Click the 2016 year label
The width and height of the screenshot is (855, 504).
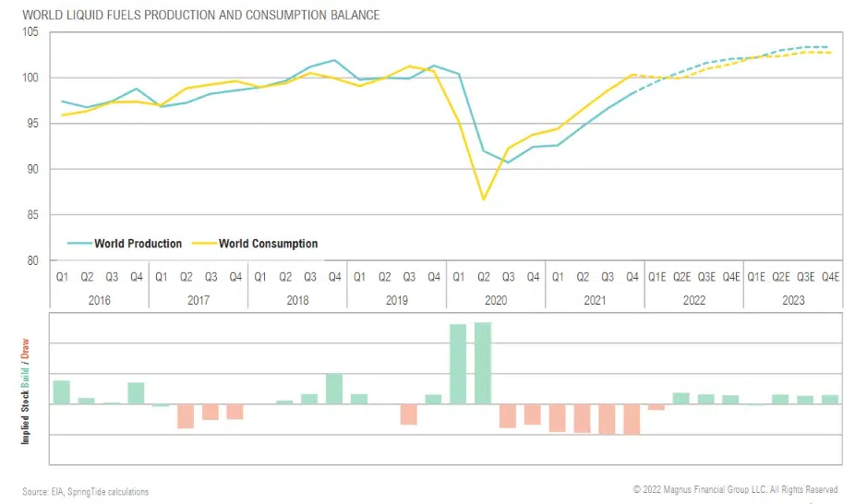(99, 300)
